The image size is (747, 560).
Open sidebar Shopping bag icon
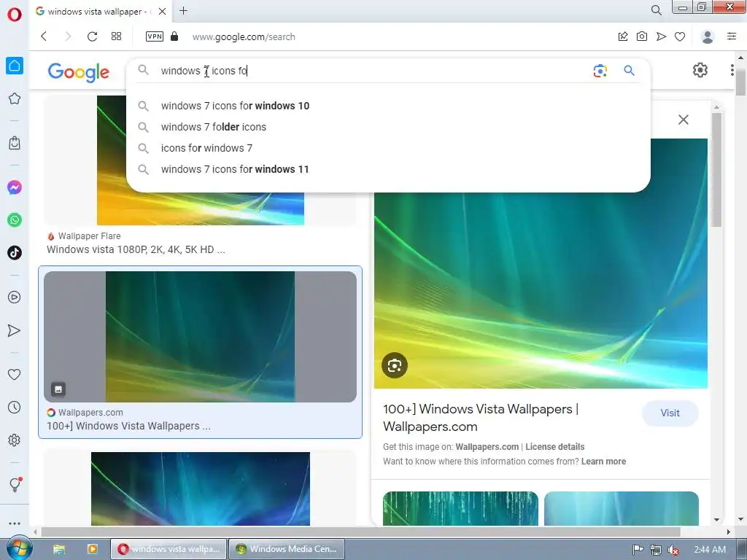(15, 143)
